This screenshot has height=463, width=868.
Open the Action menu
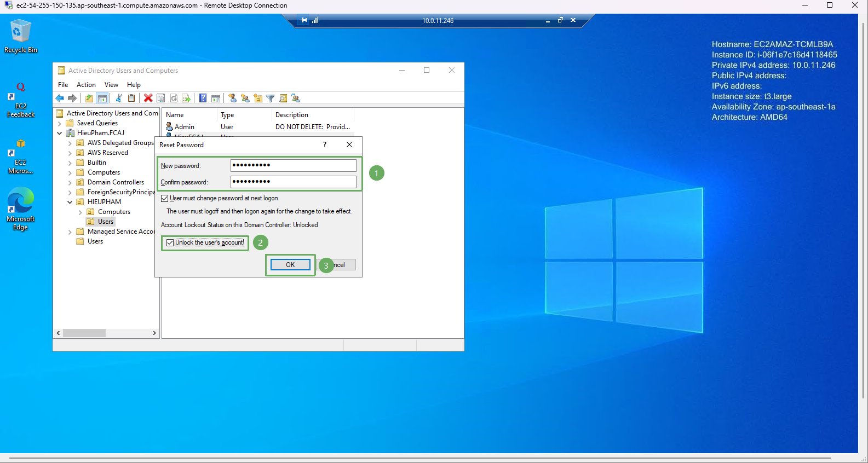(x=86, y=85)
